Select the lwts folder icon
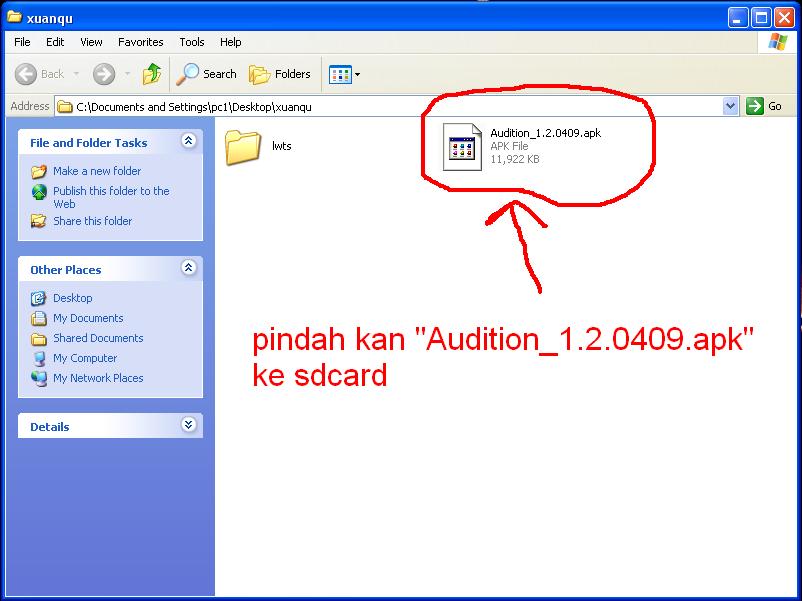 (242, 147)
